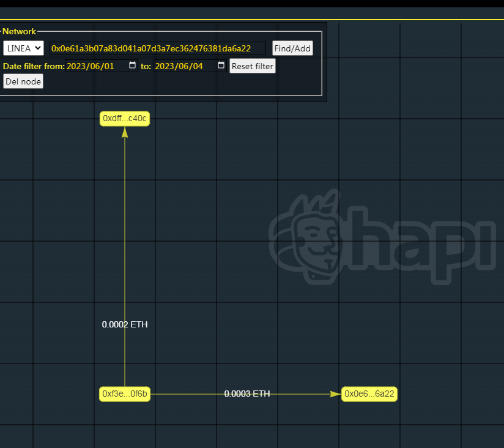Open calendar picker for the from date
Image resolution: width=504 pixels, height=448 pixels.
point(132,65)
